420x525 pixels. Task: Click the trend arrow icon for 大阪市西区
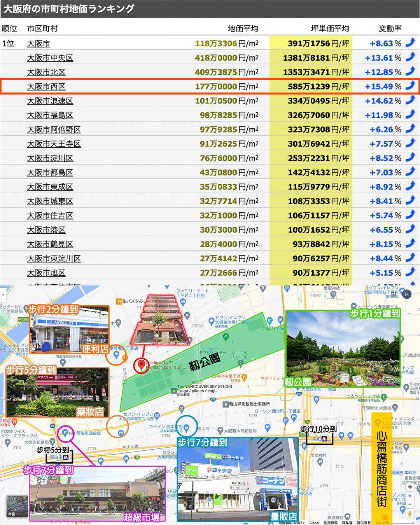click(410, 86)
